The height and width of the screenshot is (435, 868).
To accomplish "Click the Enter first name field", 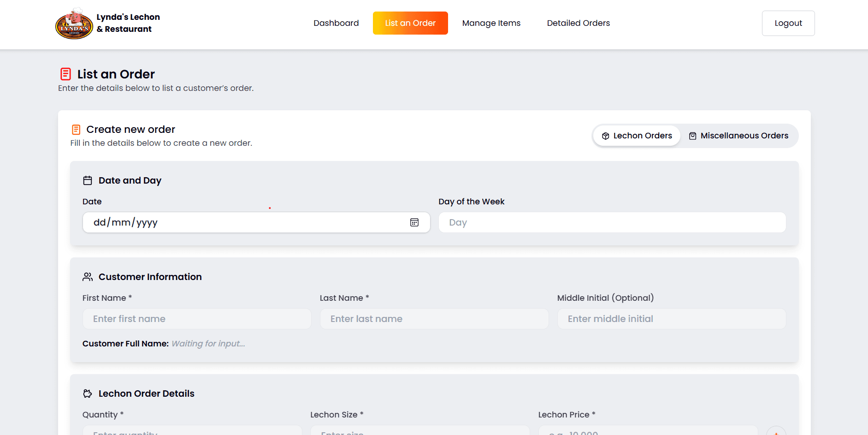I will (x=197, y=319).
